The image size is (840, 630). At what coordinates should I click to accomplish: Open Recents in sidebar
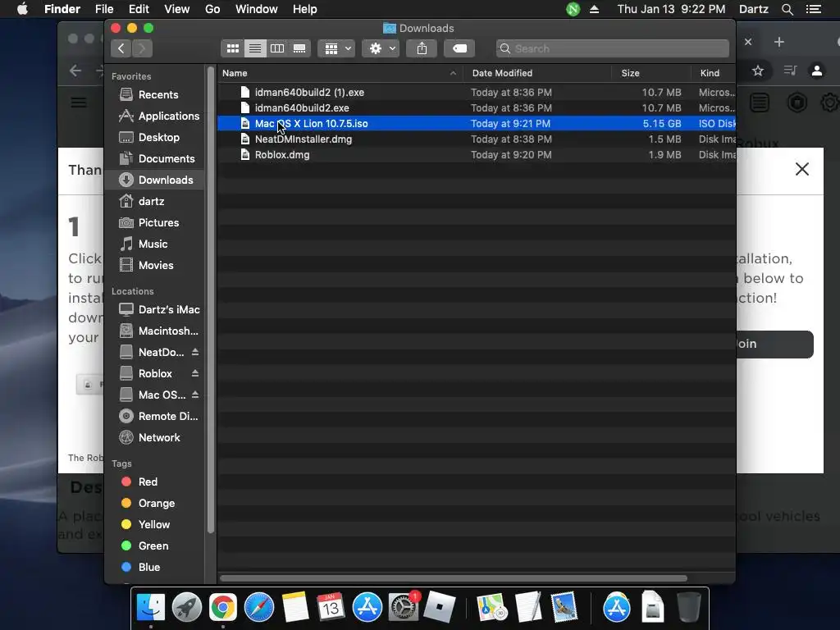coord(154,95)
